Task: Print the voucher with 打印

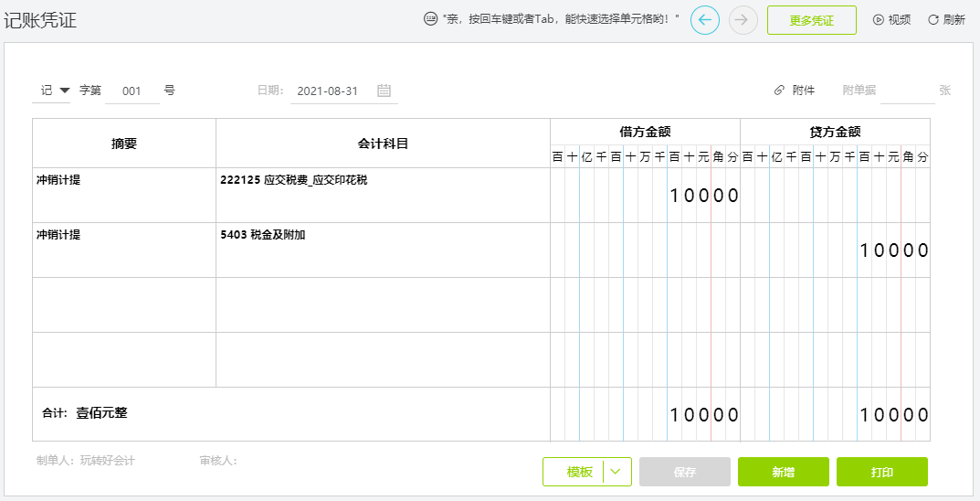Action: (882, 472)
